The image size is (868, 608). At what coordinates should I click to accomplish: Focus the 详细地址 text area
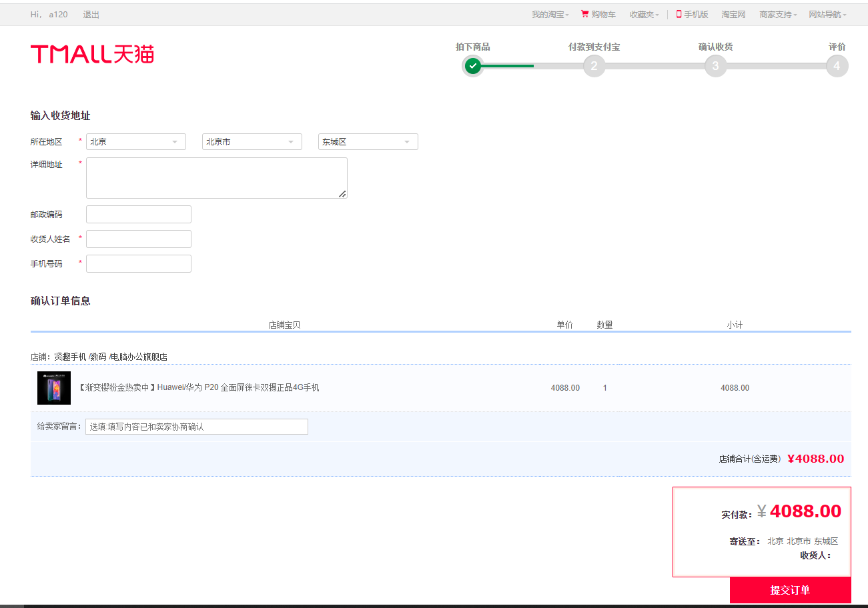coord(217,178)
